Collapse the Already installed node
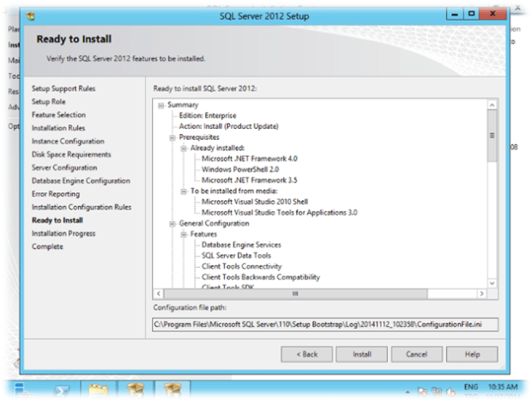 183,148
